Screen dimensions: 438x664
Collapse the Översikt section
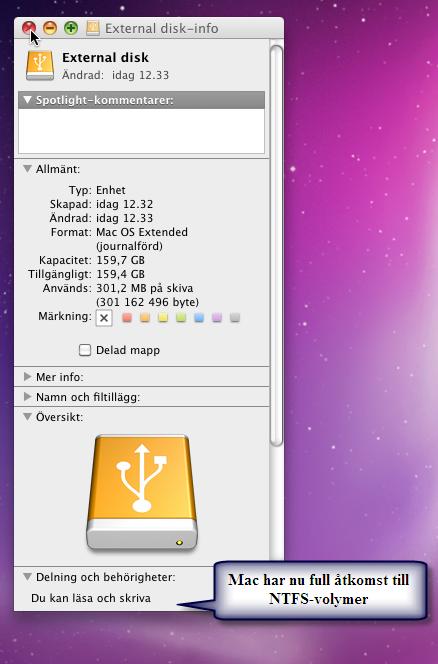click(x=28, y=417)
